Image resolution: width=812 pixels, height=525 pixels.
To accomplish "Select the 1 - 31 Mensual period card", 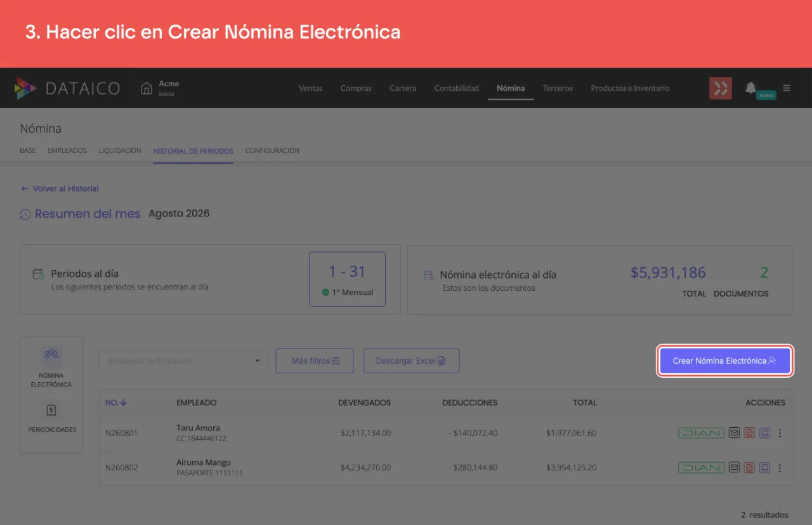I will (347, 279).
